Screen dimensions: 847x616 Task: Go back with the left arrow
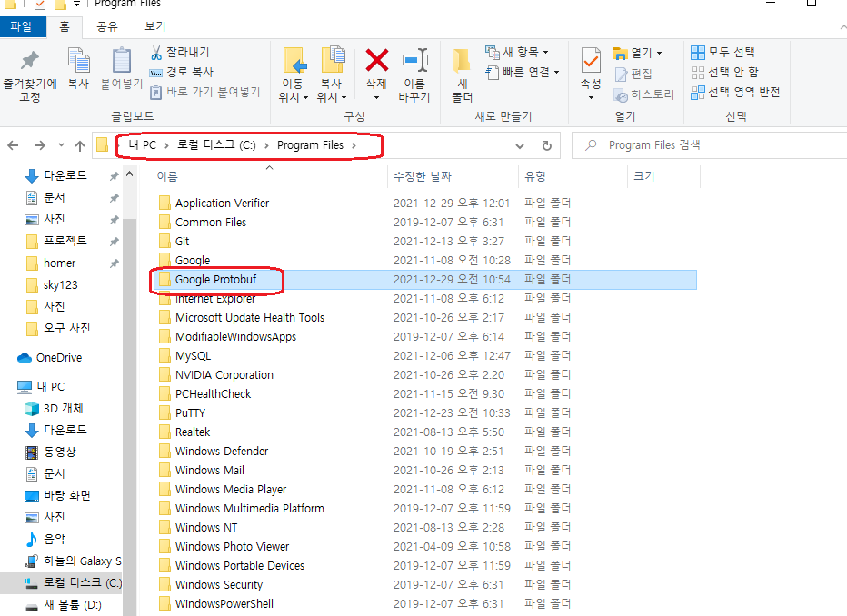coord(13,145)
